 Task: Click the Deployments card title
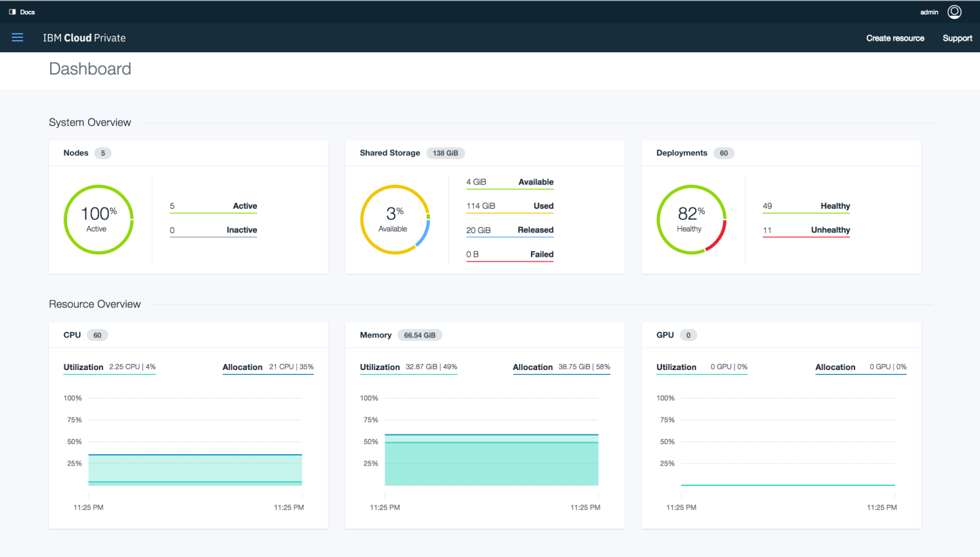click(x=682, y=153)
